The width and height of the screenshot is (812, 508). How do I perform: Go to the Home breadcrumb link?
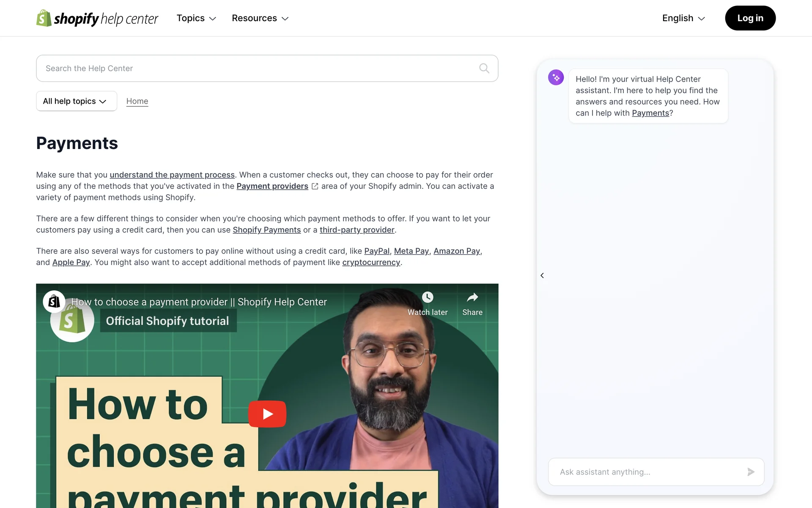pos(137,101)
